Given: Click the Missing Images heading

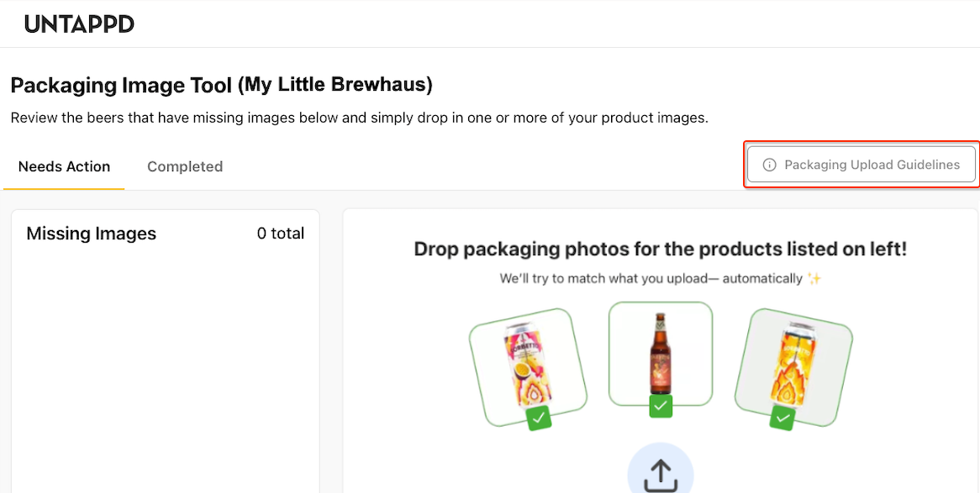Looking at the screenshot, I should [92, 233].
